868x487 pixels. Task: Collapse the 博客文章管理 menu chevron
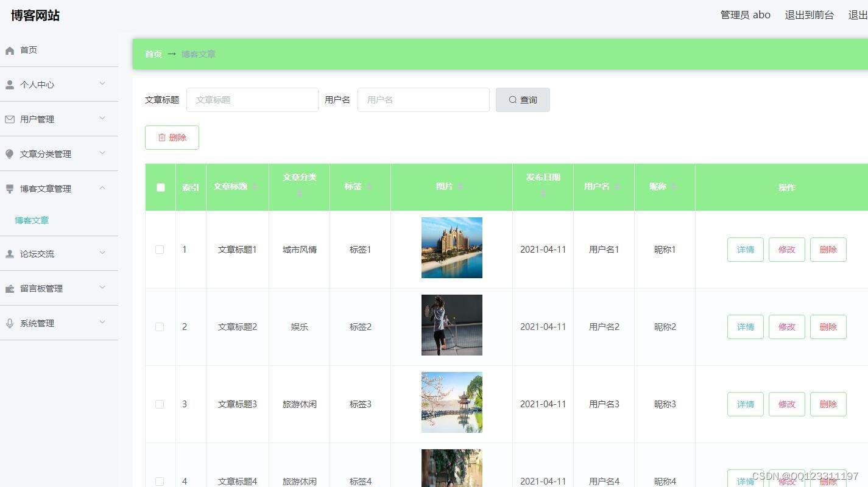(x=102, y=188)
